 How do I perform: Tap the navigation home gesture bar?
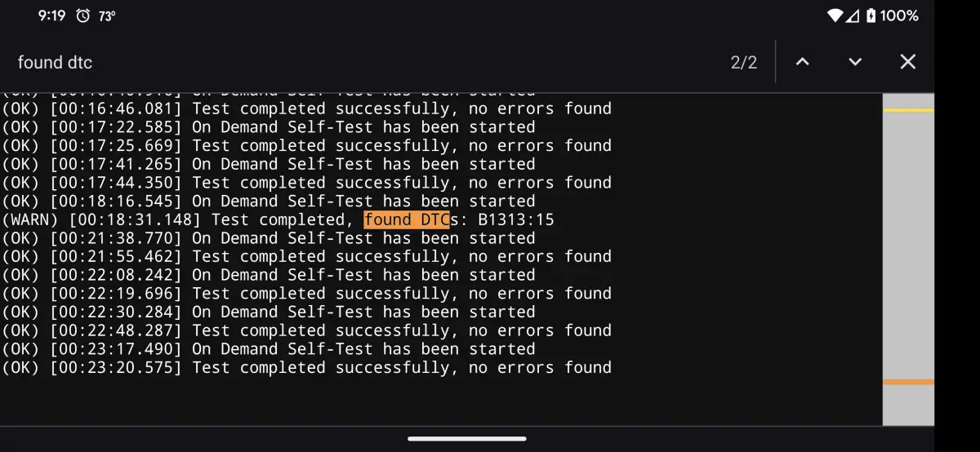[x=489, y=439]
